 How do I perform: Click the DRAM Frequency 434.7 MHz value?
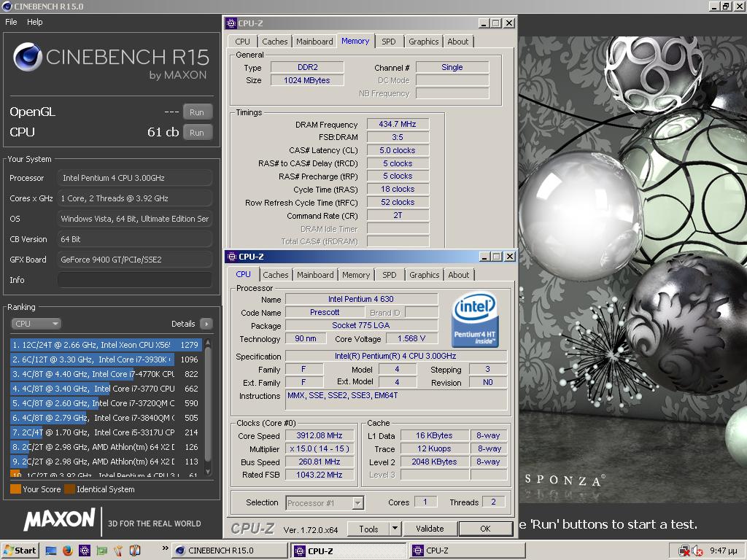398,124
